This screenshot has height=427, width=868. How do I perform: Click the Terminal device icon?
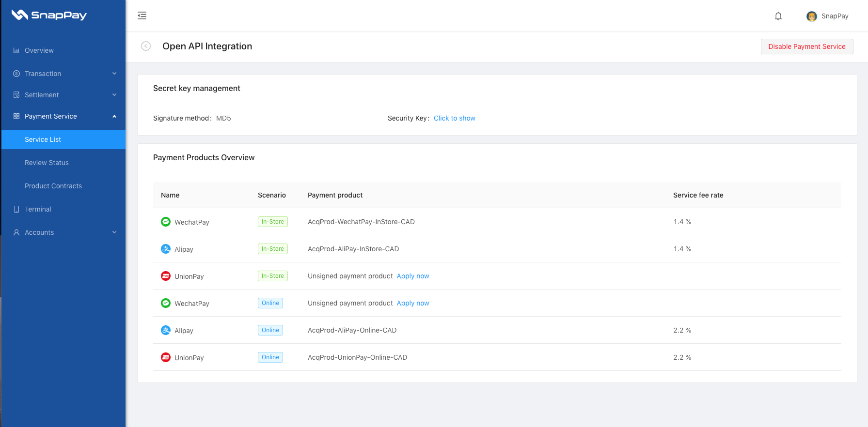[x=16, y=209]
